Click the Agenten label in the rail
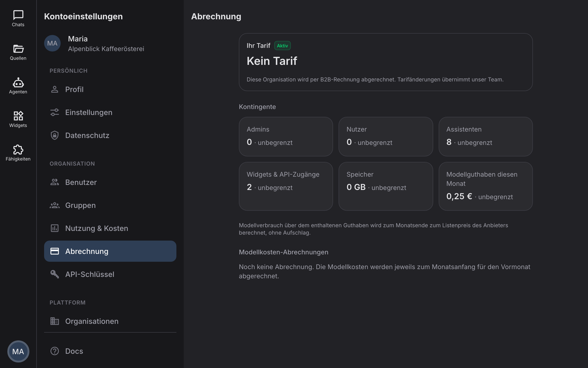This screenshot has width=588, height=368. (x=18, y=92)
